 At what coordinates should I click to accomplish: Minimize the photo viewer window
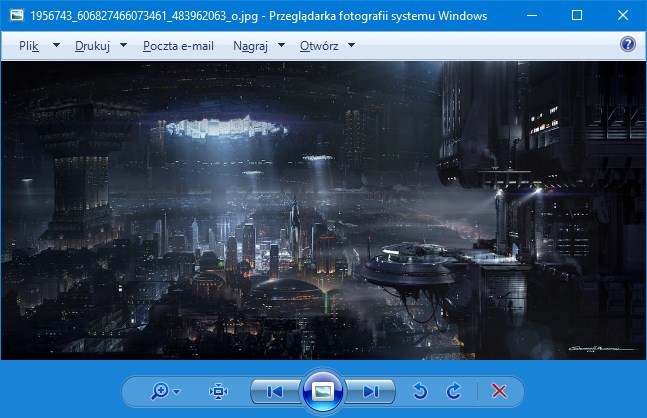click(532, 16)
